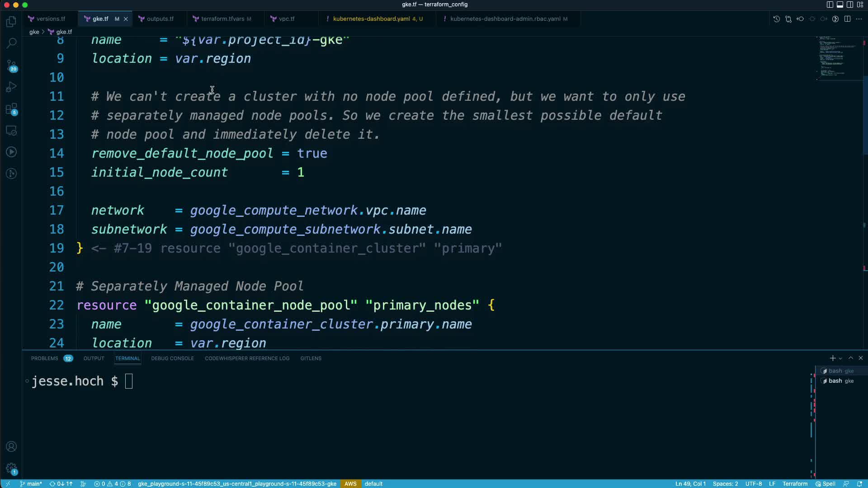Switch to the vpc.tf tab
The image size is (868, 488).
pos(286,19)
